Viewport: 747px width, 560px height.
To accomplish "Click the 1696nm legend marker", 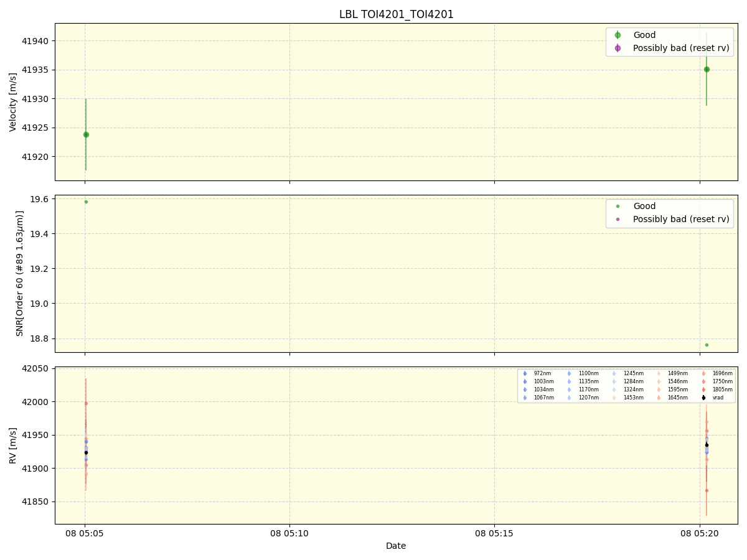I will pyautogui.click(x=703, y=373).
